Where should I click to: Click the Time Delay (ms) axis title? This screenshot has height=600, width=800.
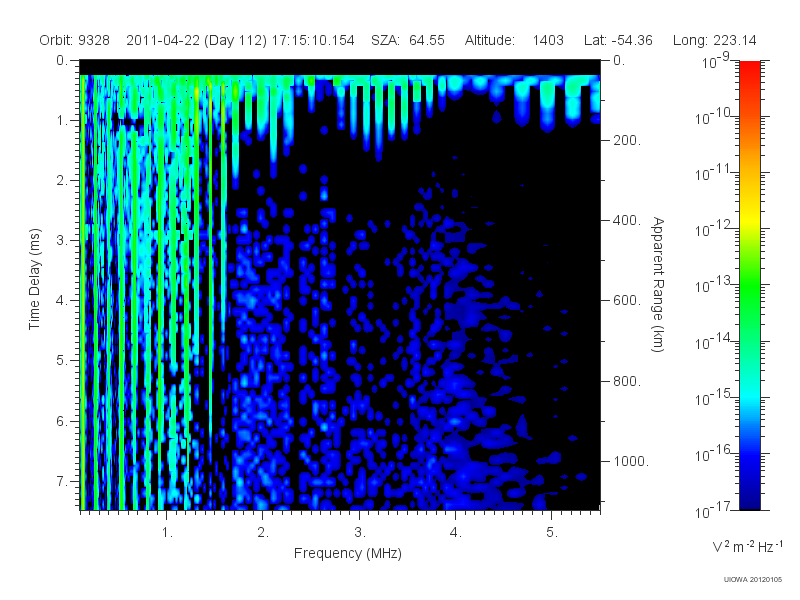(34, 279)
